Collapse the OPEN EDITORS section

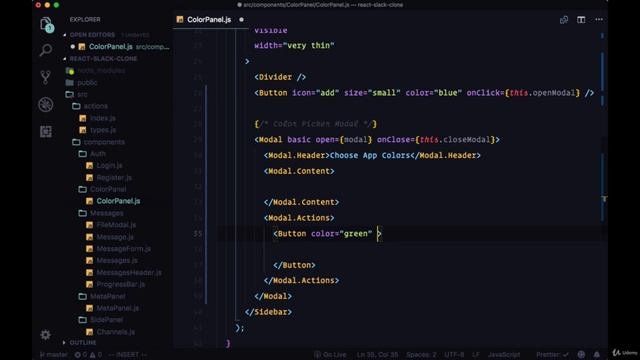[92, 35]
